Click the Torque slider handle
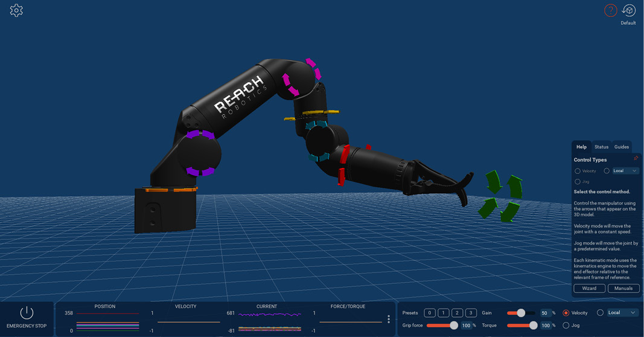The height and width of the screenshot is (337, 644). (533, 325)
